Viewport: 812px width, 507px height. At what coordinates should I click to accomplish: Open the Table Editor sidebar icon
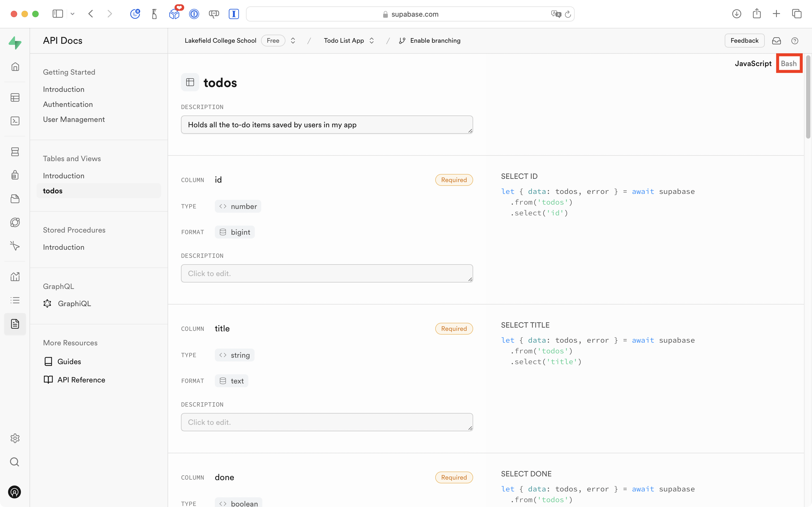point(15,97)
